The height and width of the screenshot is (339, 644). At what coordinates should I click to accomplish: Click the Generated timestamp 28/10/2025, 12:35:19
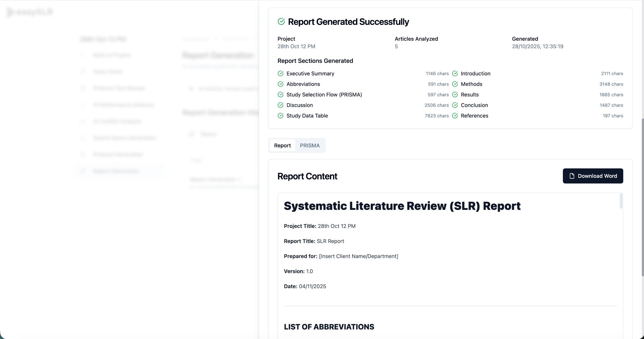click(x=537, y=46)
